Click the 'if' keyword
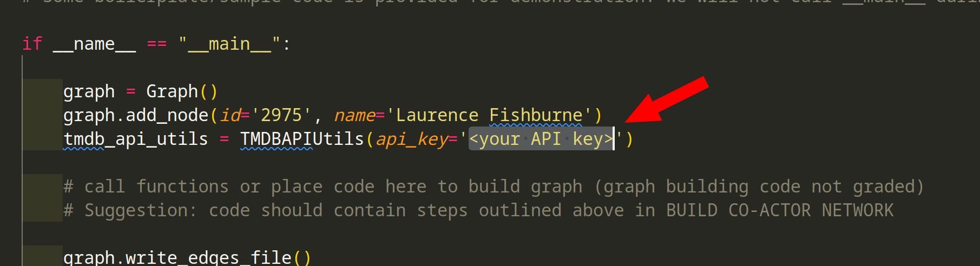Screen dimensions: 980x266 coord(32,44)
